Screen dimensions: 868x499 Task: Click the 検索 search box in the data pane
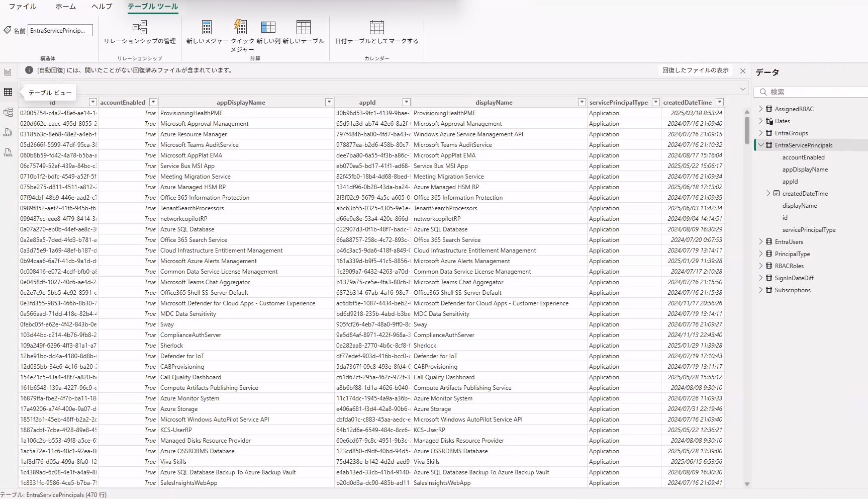(811, 92)
